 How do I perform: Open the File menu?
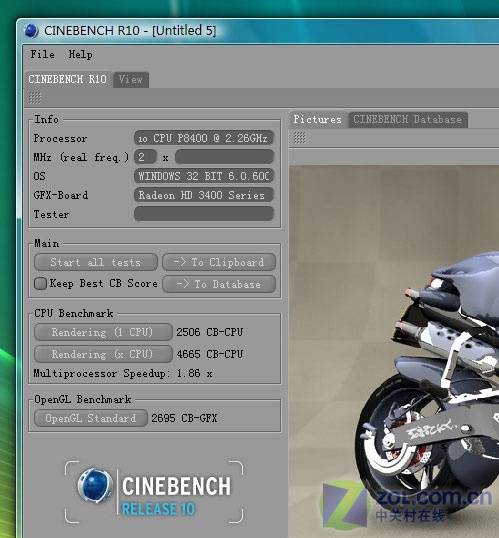pyautogui.click(x=42, y=54)
